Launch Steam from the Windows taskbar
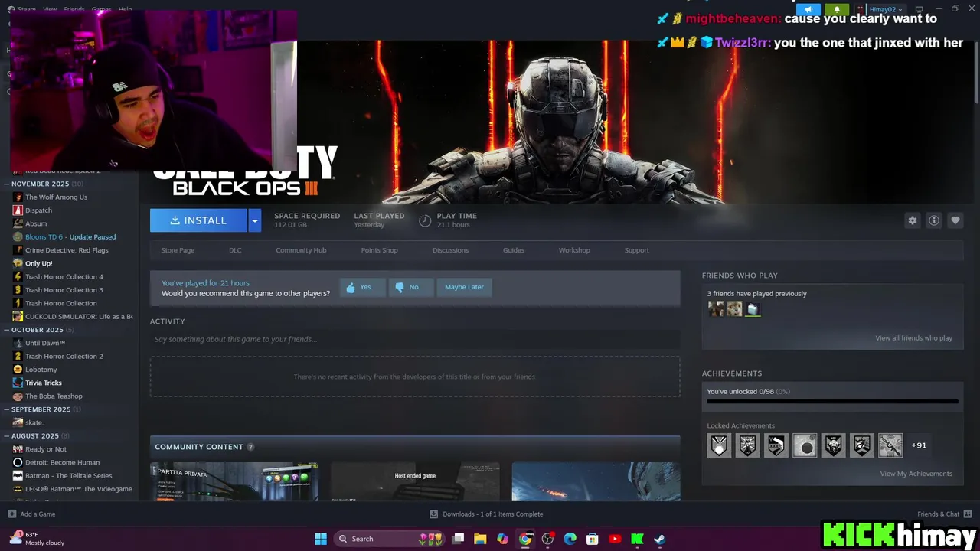The height and width of the screenshot is (551, 980). pyautogui.click(x=659, y=539)
